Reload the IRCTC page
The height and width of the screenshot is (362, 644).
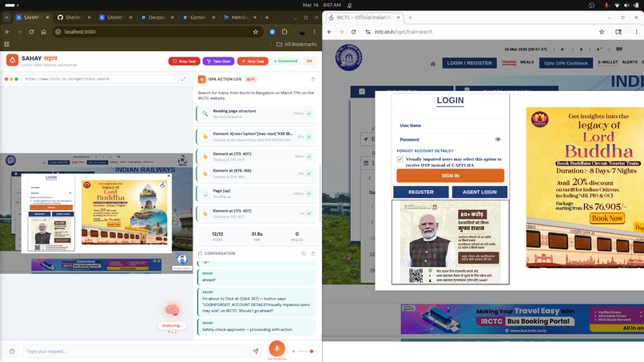point(353,32)
